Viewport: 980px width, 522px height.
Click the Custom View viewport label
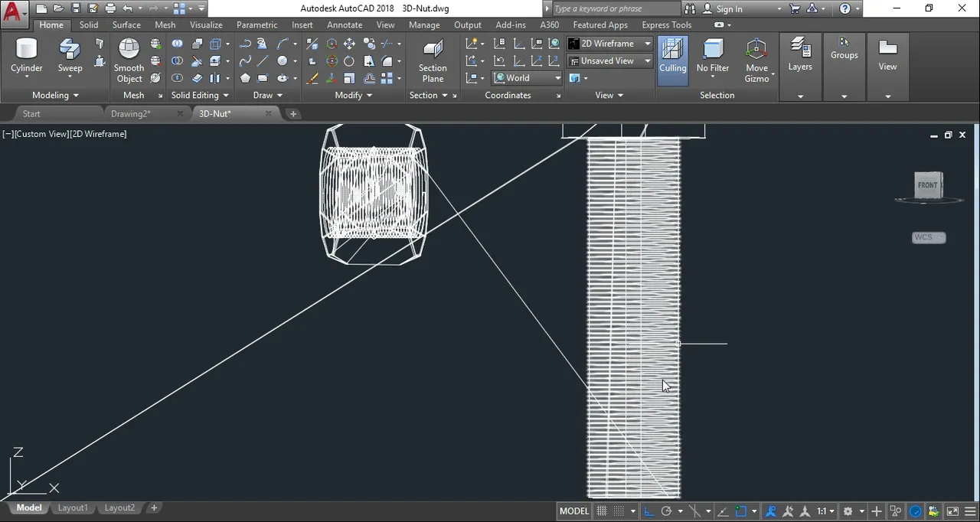[x=42, y=134]
